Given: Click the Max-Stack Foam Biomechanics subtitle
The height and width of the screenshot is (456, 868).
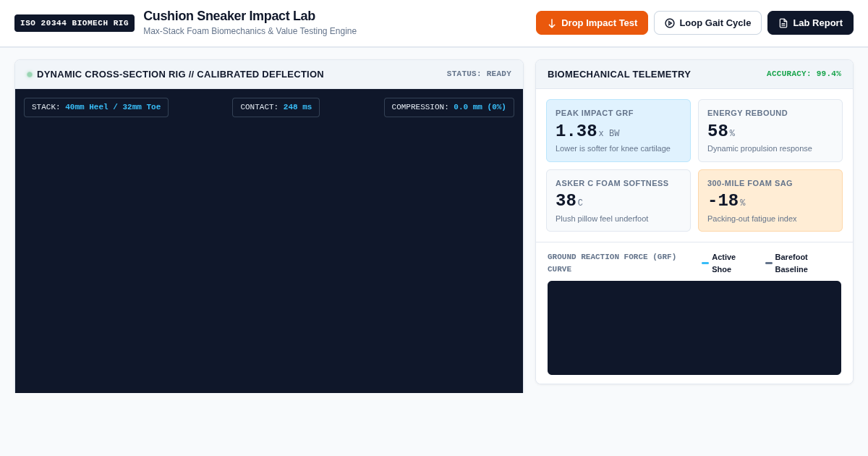Looking at the screenshot, I should coord(250,31).
